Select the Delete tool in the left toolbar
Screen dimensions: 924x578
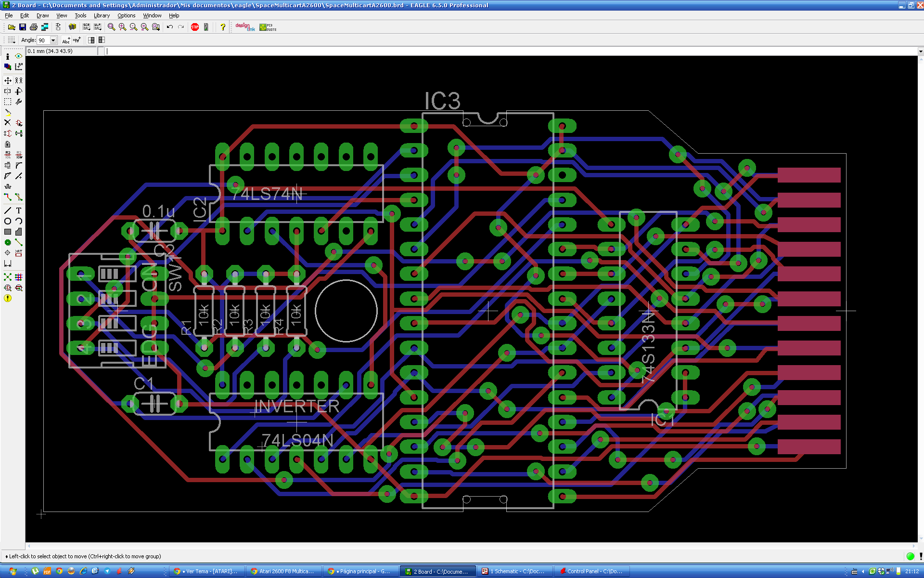pyautogui.click(x=8, y=122)
